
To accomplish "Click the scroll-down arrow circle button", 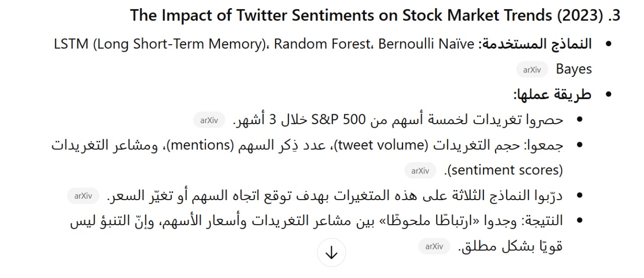I will [331, 253].
